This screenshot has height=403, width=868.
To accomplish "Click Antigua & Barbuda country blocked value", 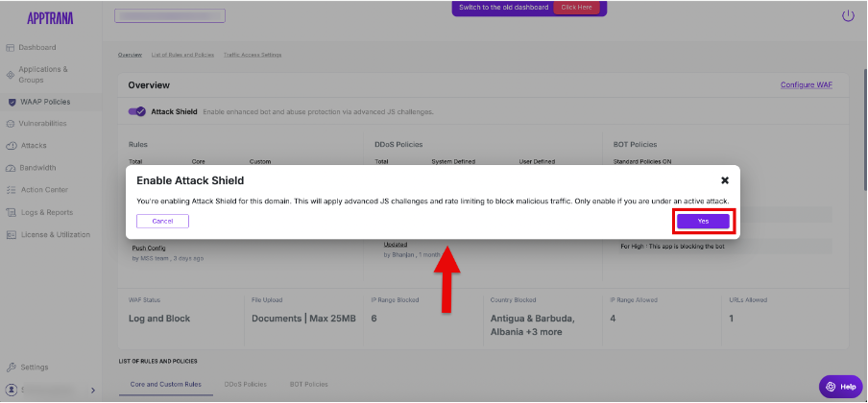I will point(533,325).
